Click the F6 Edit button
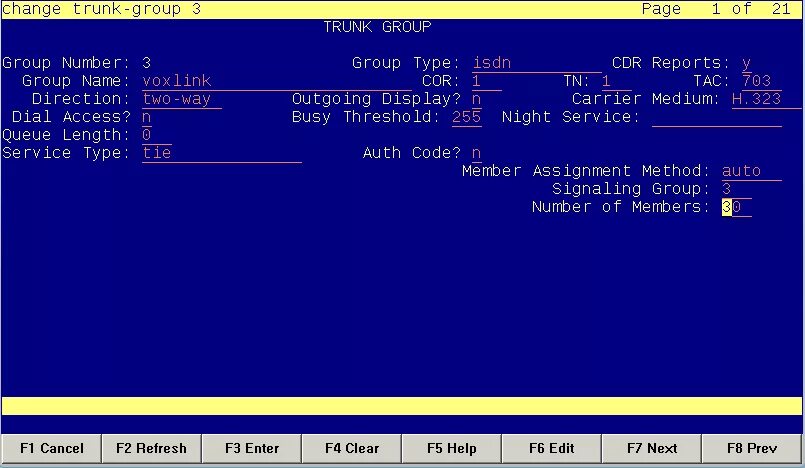The width and height of the screenshot is (805, 468). pos(551,448)
